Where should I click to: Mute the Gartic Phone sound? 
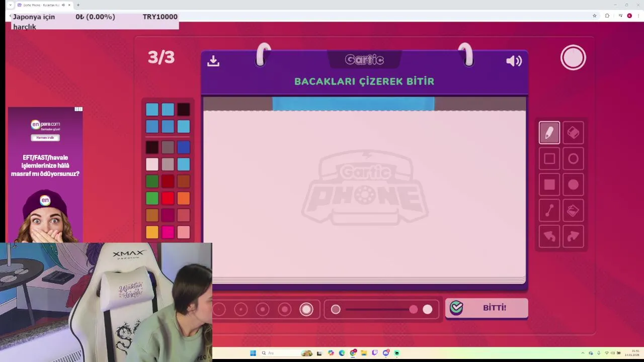point(514,61)
